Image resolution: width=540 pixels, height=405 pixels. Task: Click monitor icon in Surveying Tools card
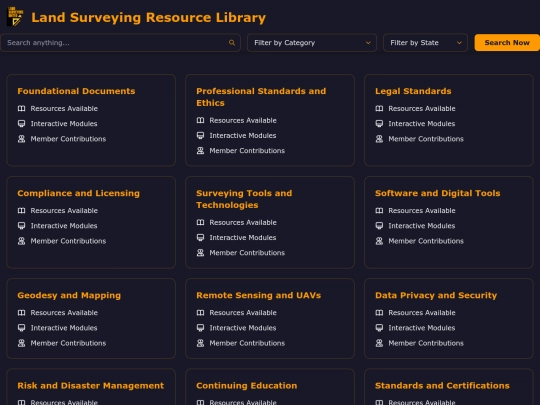200,237
